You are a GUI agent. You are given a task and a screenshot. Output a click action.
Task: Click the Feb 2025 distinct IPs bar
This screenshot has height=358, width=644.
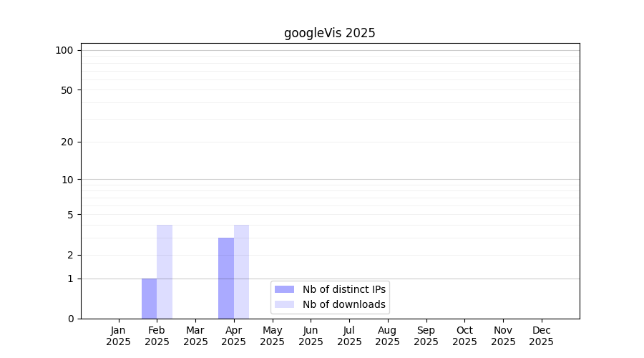click(x=149, y=299)
